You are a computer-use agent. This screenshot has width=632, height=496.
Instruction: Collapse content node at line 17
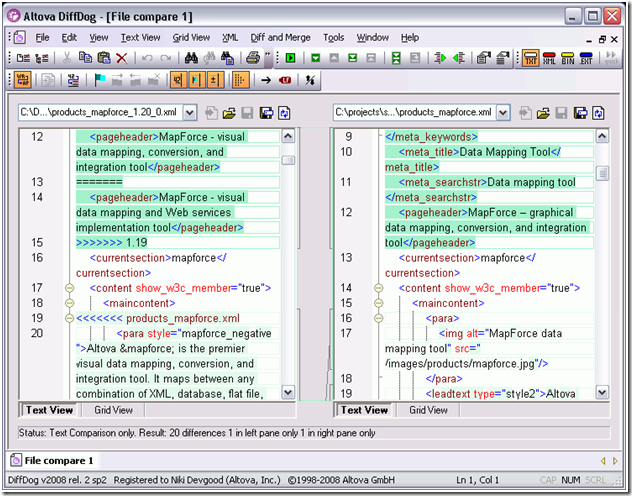[x=69, y=288]
